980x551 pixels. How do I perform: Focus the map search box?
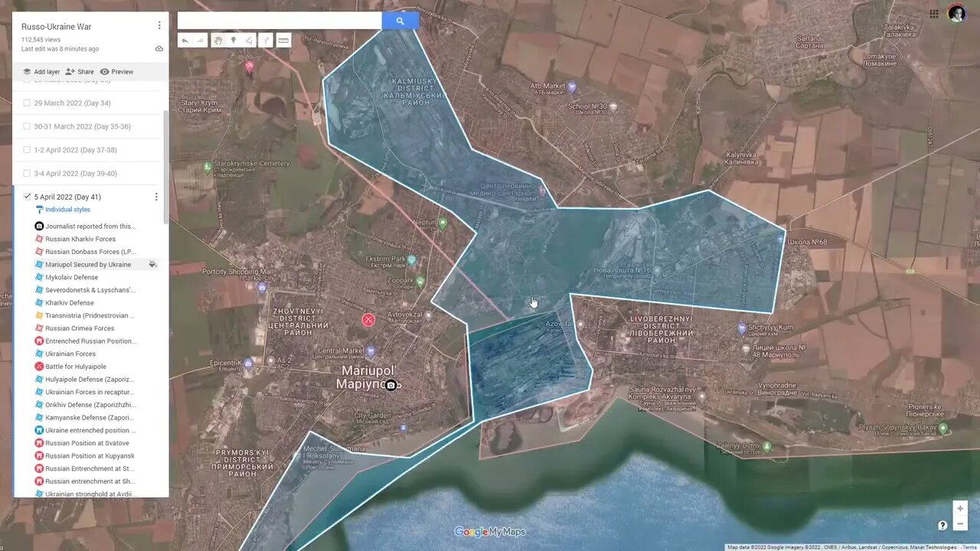[279, 21]
